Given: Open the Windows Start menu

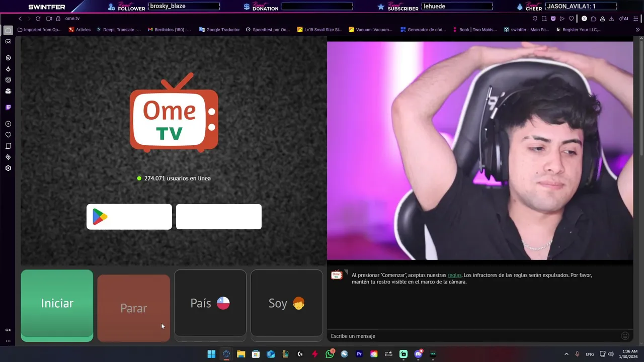Looking at the screenshot, I should (x=211, y=354).
